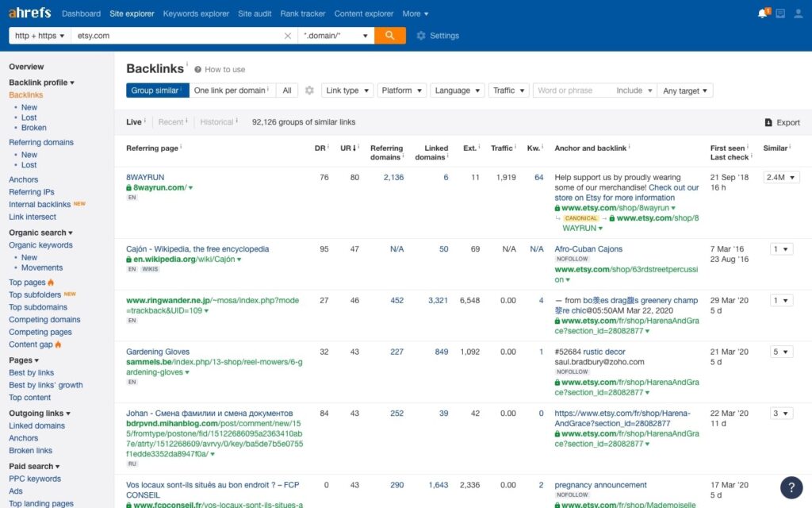Open the Traffic filter

pyautogui.click(x=508, y=90)
